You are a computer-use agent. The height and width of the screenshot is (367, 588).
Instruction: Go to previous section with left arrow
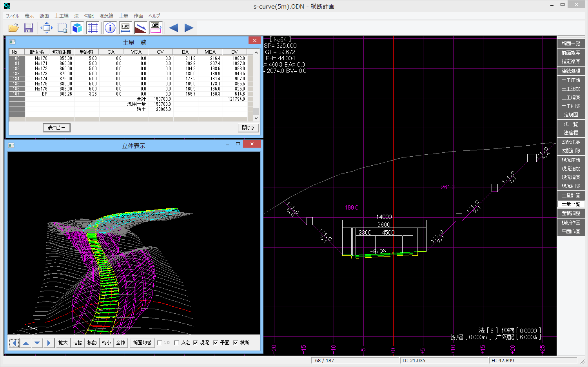(x=174, y=28)
